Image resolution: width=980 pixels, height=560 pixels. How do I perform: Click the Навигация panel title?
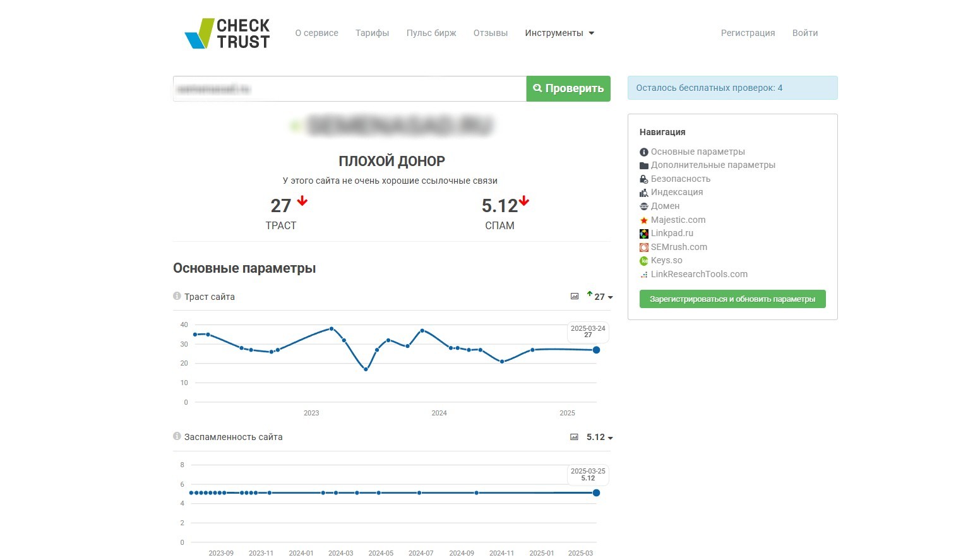tap(662, 132)
